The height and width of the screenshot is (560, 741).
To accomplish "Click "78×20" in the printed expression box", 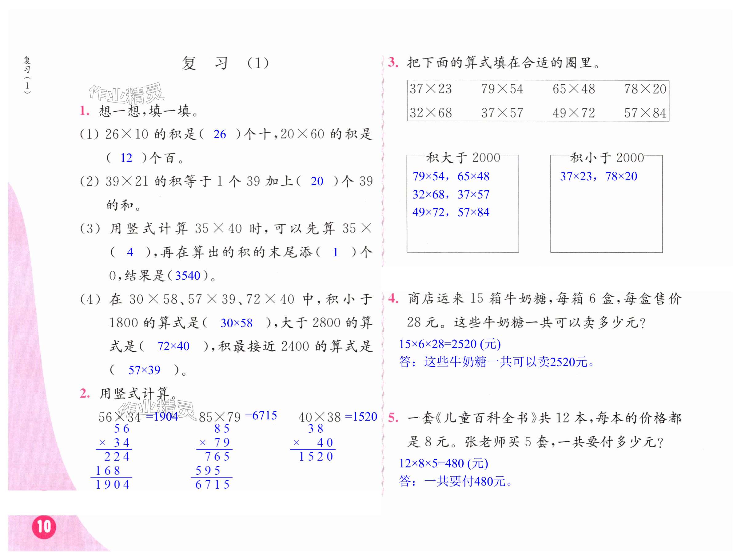I will pos(645,89).
